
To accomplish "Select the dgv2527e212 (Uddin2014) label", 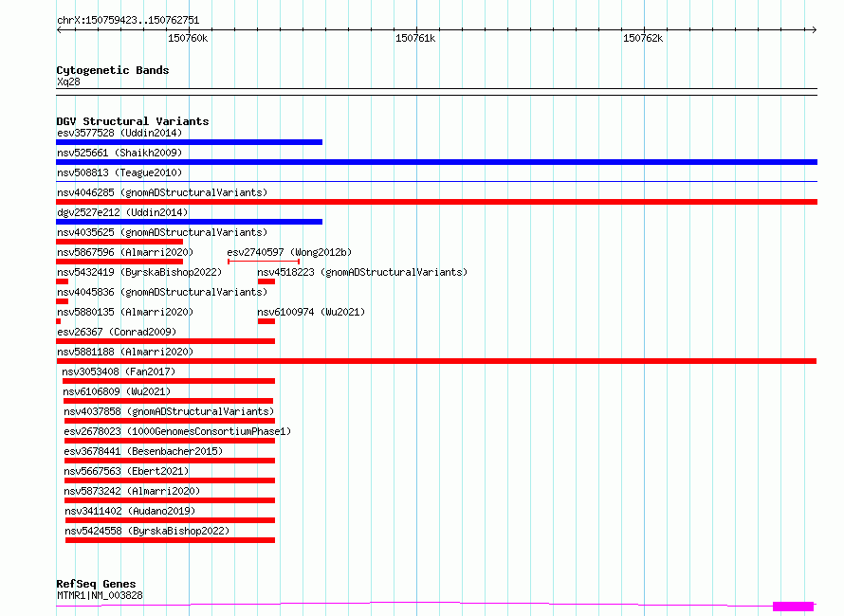I will 122,212.
